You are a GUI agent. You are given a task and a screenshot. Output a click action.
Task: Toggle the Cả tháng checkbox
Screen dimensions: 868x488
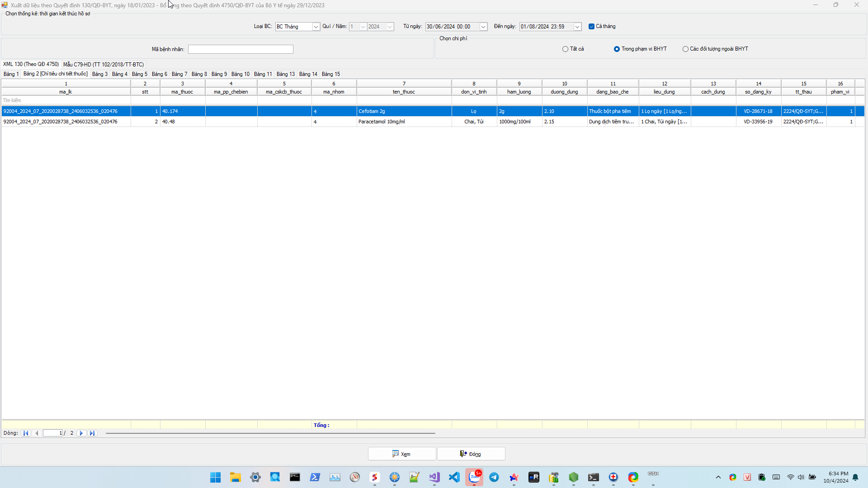[x=591, y=27]
